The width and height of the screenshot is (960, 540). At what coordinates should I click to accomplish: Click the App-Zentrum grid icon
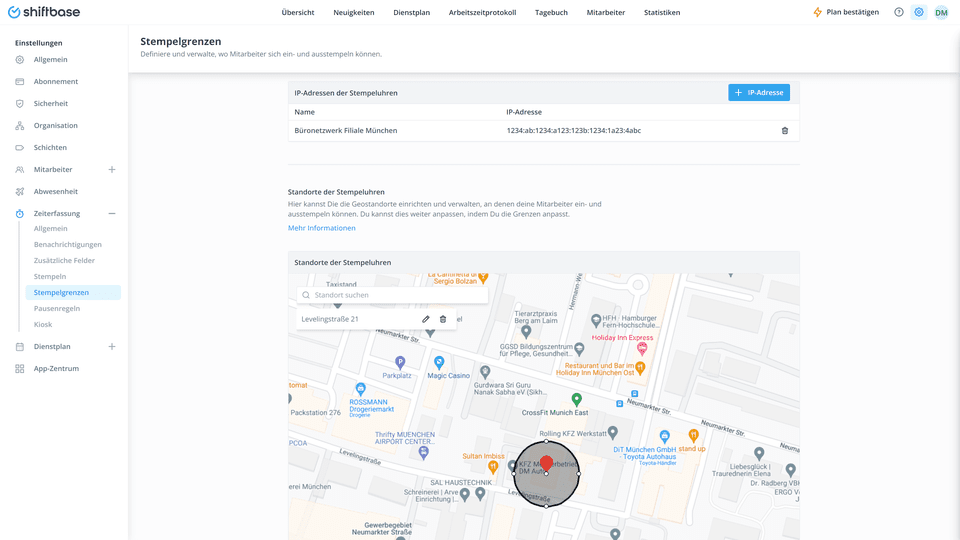click(x=20, y=369)
